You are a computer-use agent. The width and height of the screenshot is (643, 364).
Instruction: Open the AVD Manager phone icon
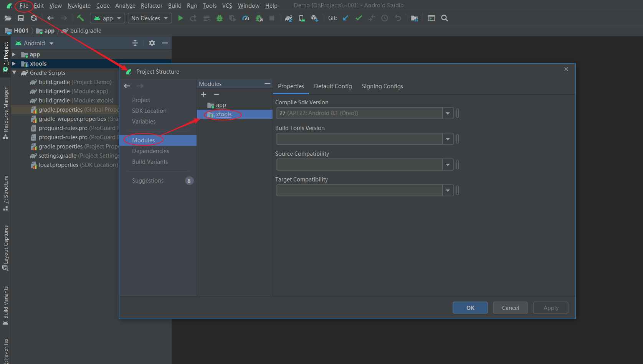pyautogui.click(x=302, y=18)
